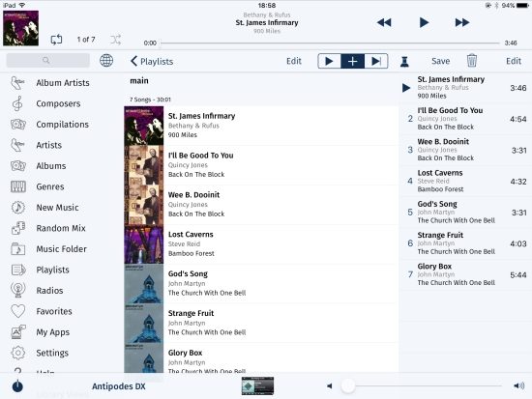Clear the queue with the trash icon
The image size is (532, 399).
click(x=472, y=61)
